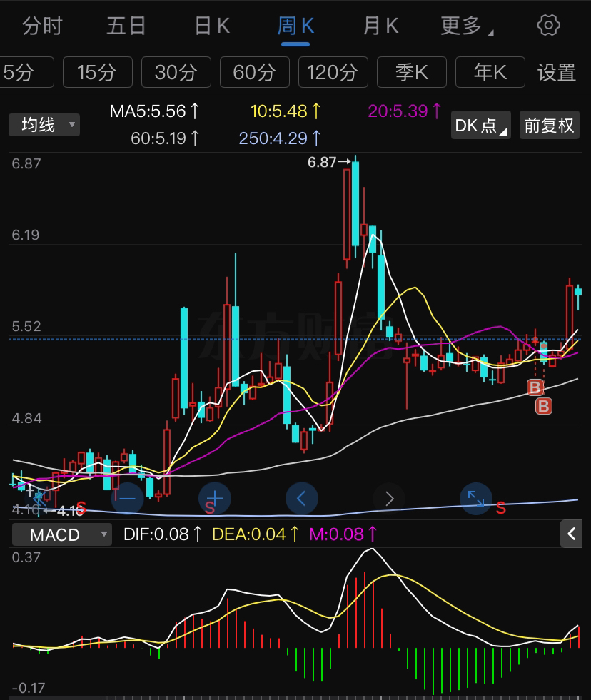Tap the S sell marker near 4.16 low
The image size is (591, 700).
(81, 507)
